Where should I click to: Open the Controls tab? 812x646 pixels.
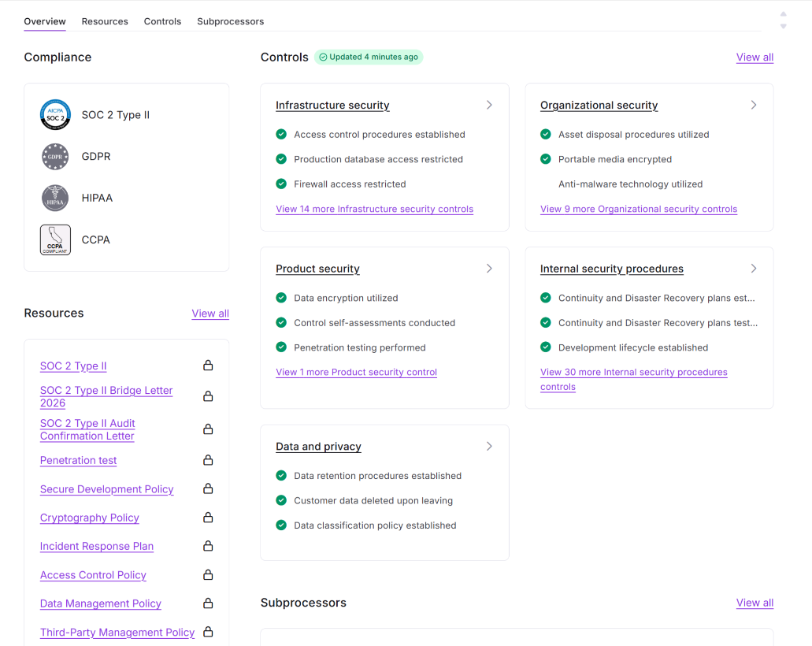pos(162,21)
